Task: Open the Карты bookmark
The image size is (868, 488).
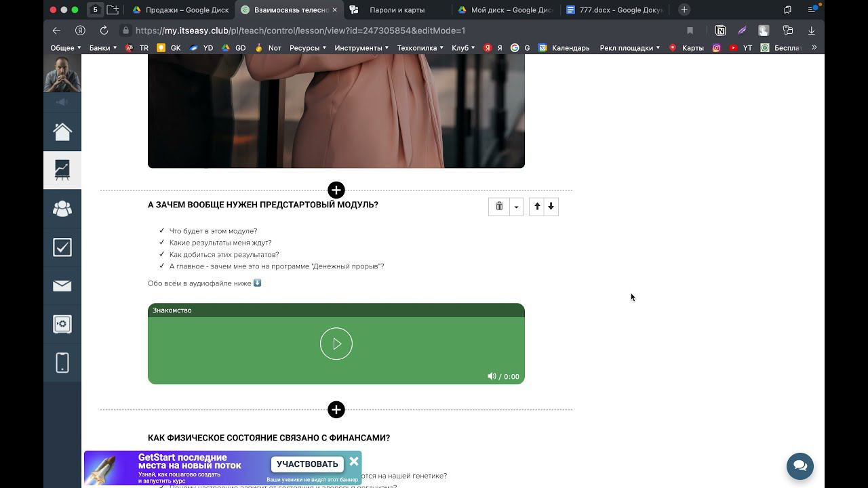Action: point(686,48)
